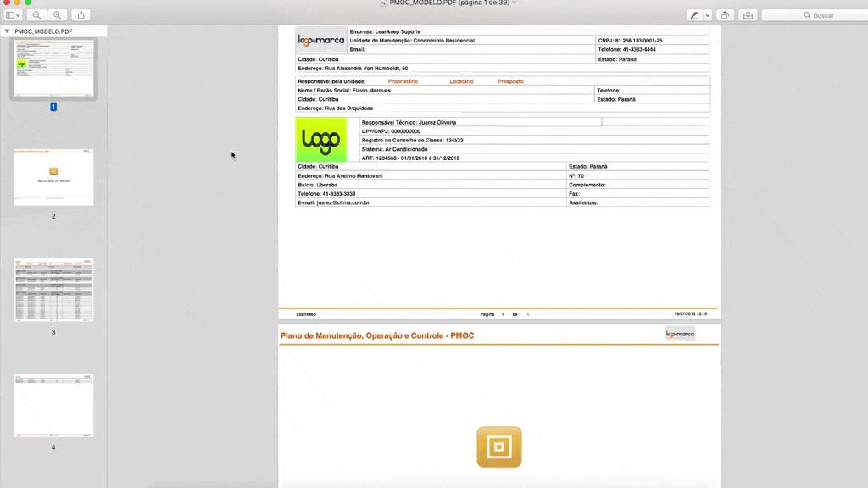The image size is (868, 488).
Task: Click the zoom out magnifier icon
Action: click(37, 15)
